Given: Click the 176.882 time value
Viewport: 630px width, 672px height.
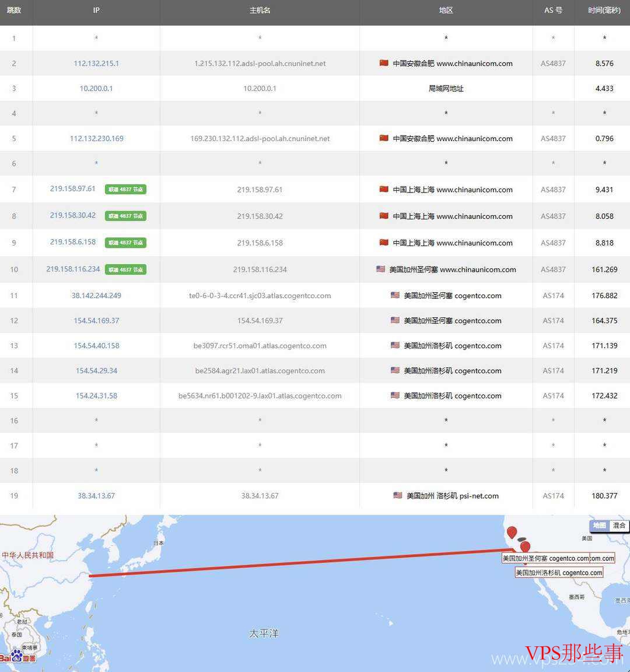Looking at the screenshot, I should coord(604,295).
